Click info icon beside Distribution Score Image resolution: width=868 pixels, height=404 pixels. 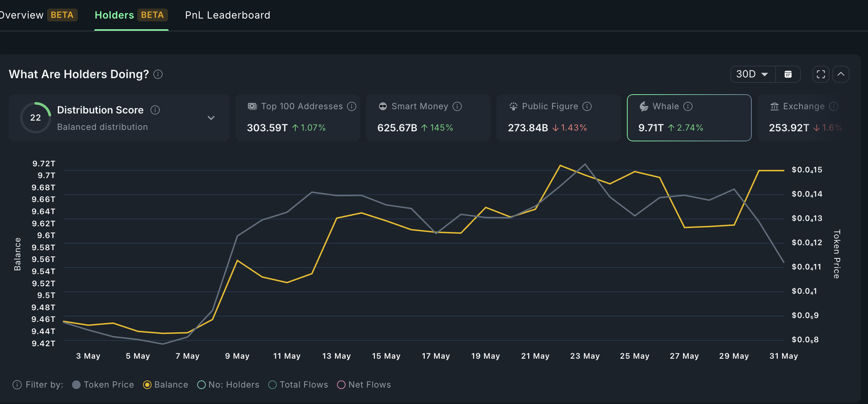click(x=155, y=110)
